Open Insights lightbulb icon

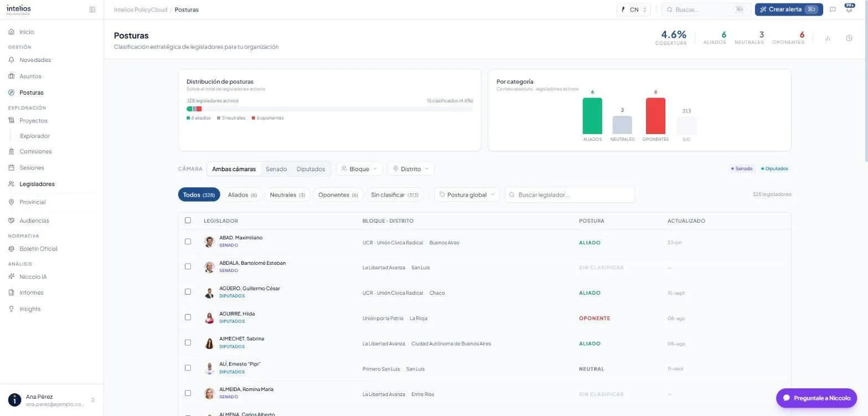tap(12, 309)
